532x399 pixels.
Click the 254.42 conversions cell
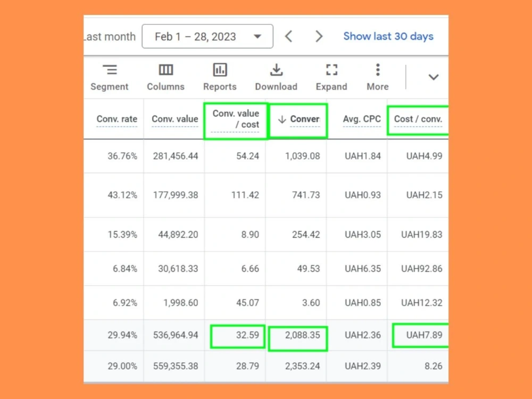click(306, 235)
